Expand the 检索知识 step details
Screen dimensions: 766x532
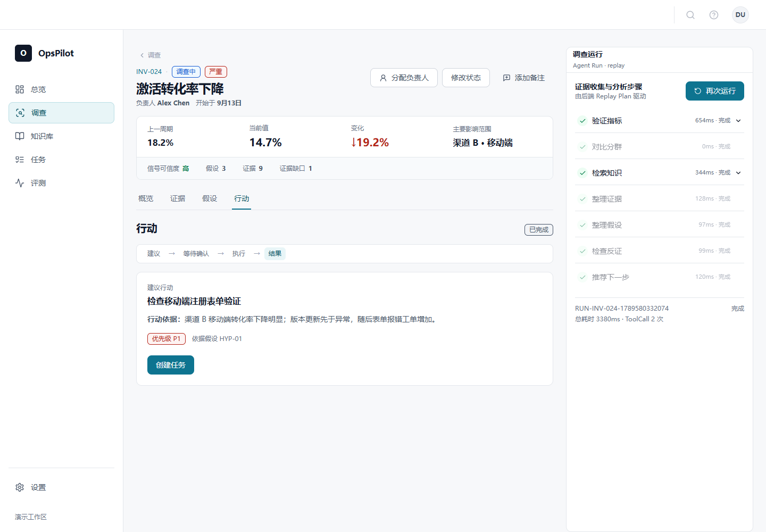tap(738, 173)
